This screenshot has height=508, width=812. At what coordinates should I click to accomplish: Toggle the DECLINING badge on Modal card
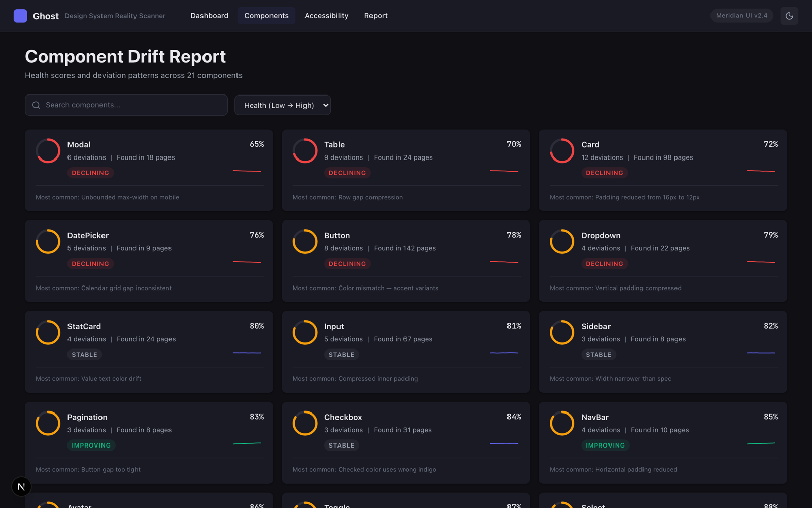click(90, 173)
